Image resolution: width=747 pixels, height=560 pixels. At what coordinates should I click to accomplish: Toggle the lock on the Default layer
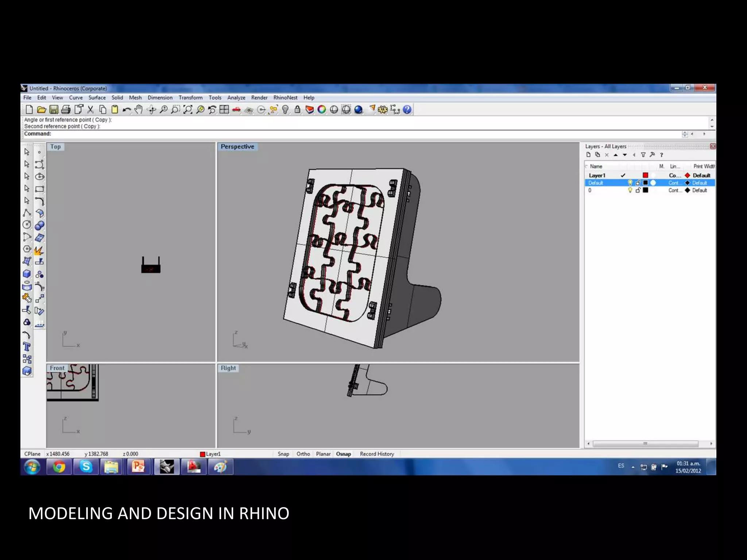click(638, 183)
